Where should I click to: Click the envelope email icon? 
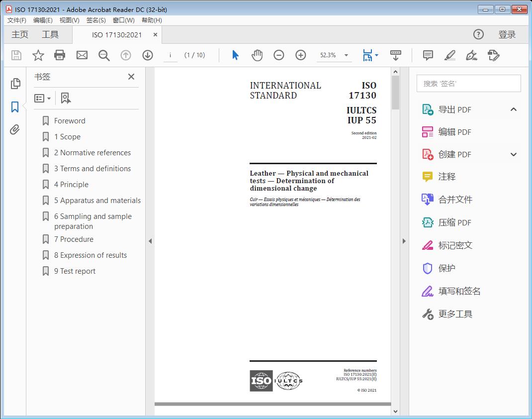click(x=82, y=55)
